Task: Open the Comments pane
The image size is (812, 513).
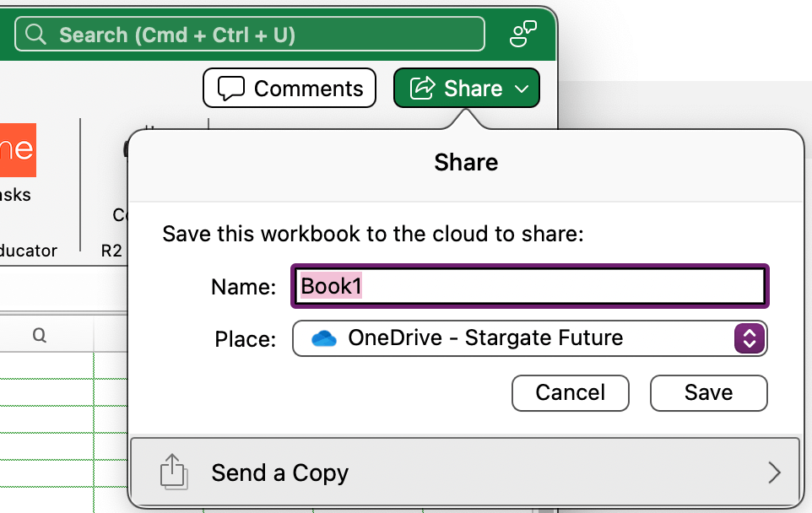Action: click(288, 89)
